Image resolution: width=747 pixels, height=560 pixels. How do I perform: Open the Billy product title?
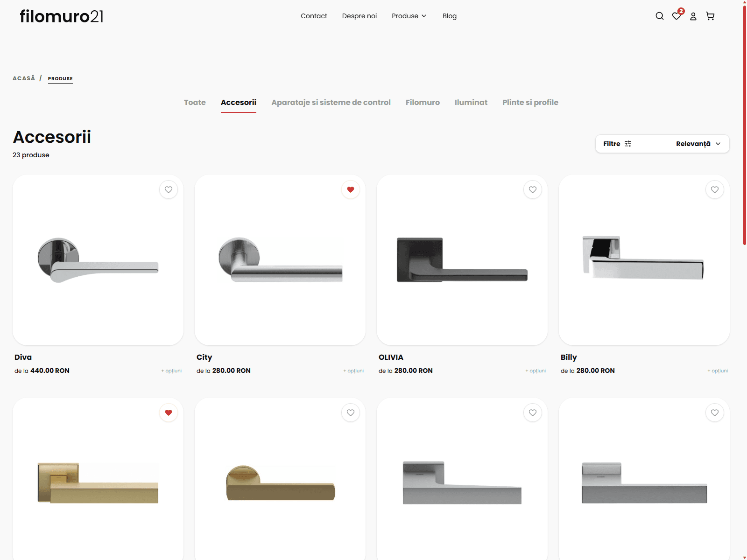point(569,357)
